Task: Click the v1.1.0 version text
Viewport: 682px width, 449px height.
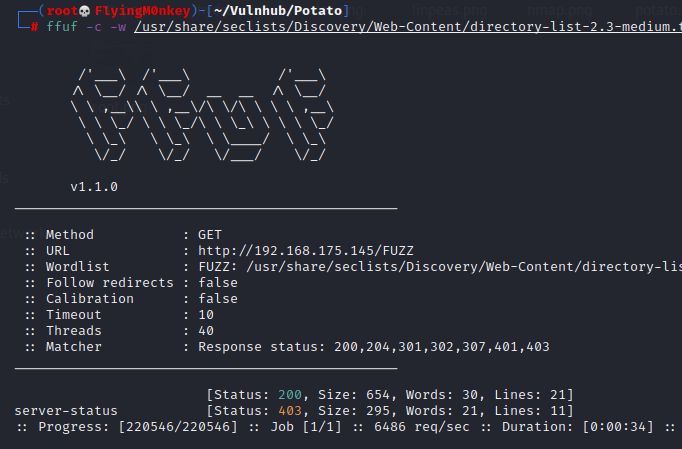Action: [95, 187]
